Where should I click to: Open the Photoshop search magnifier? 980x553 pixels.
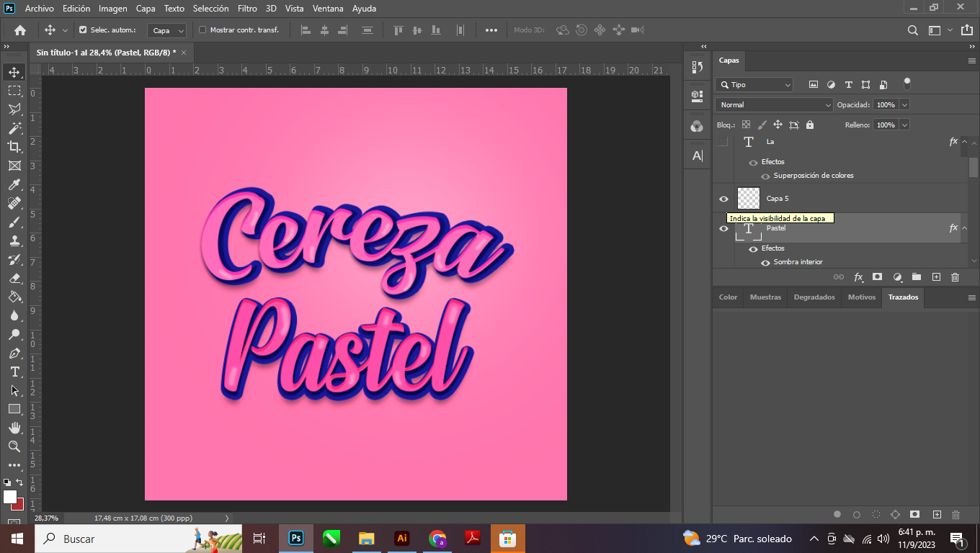[x=912, y=30]
